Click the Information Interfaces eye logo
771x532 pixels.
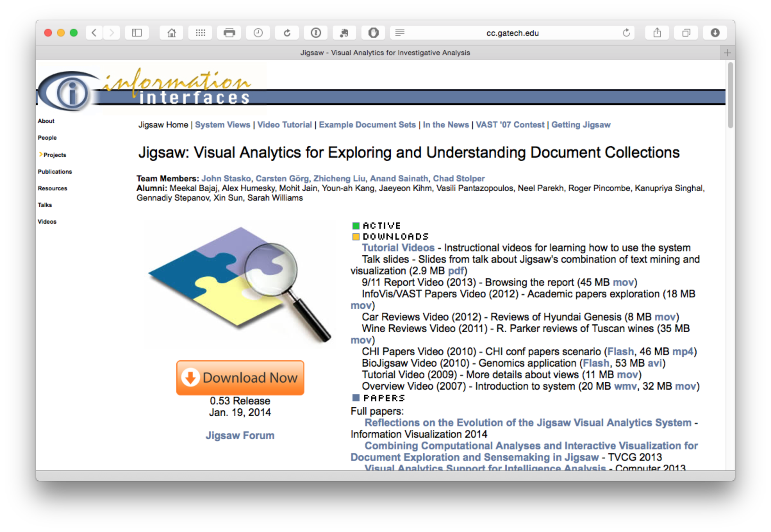68,91
